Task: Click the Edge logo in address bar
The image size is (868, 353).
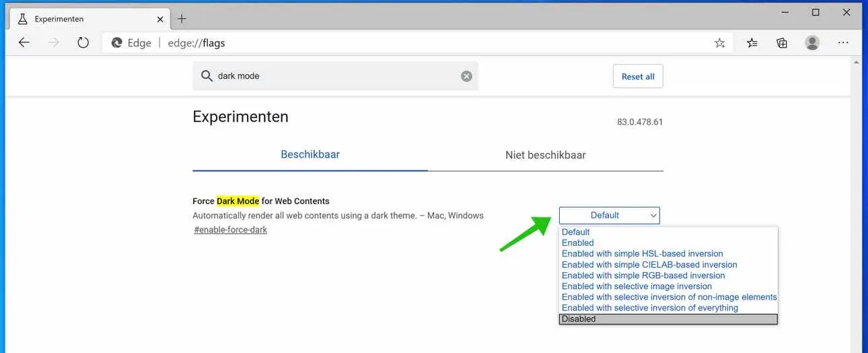Action: click(x=117, y=43)
